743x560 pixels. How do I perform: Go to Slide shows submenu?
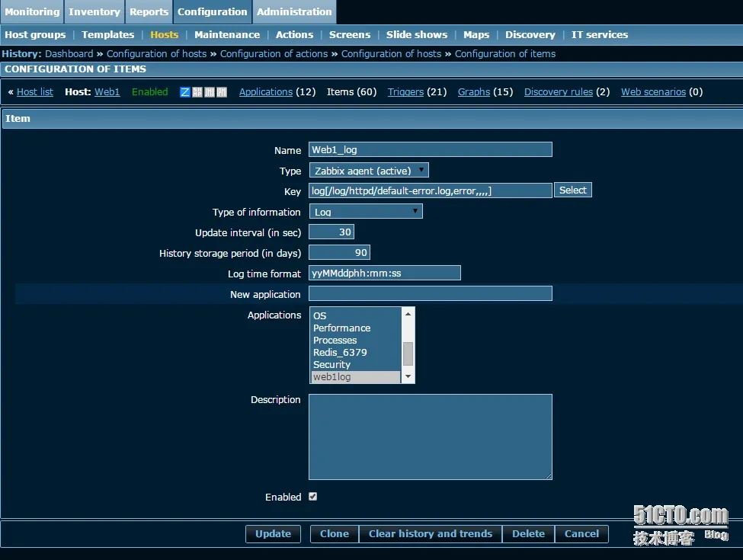[417, 34]
